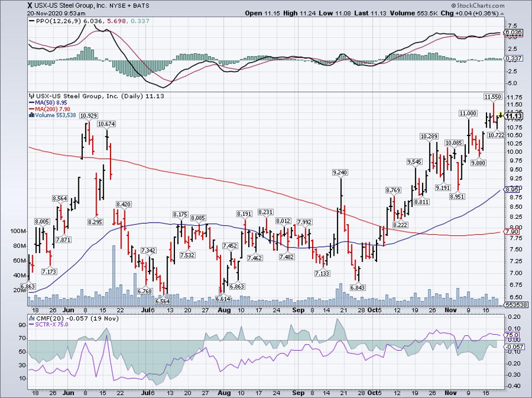Viewport: 532px width, 398px height.
Task: Click the 8.769 price label
Action: pos(393,190)
